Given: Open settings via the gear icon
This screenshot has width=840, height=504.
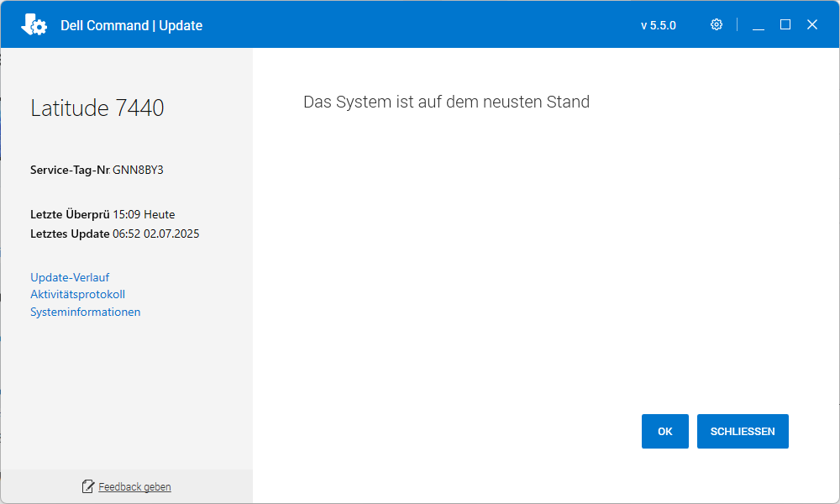Looking at the screenshot, I should (x=717, y=24).
